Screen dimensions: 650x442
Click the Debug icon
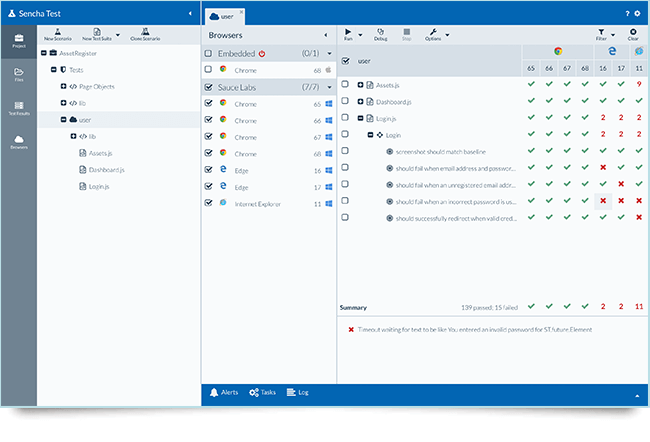[x=381, y=34]
